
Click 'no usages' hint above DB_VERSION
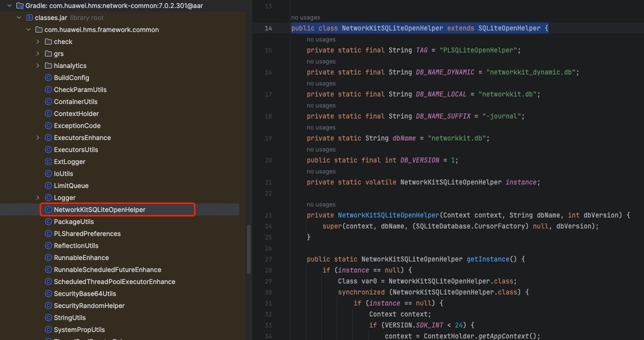321,149
